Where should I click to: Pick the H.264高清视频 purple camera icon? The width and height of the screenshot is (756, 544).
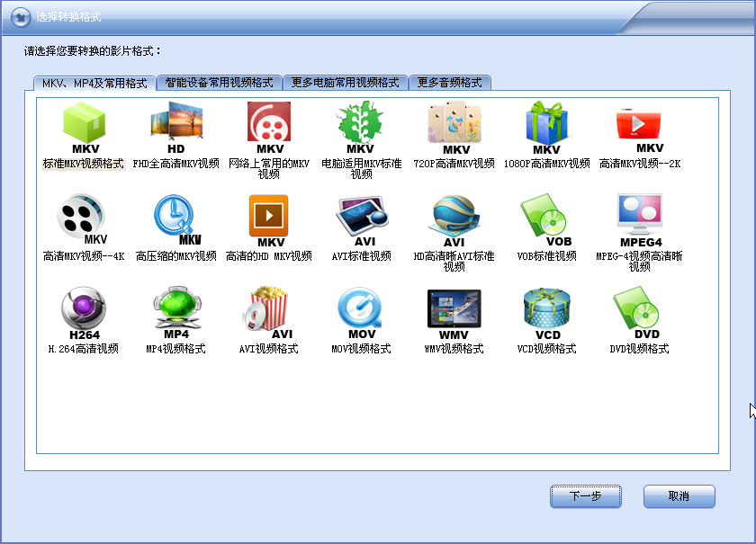click(x=84, y=313)
